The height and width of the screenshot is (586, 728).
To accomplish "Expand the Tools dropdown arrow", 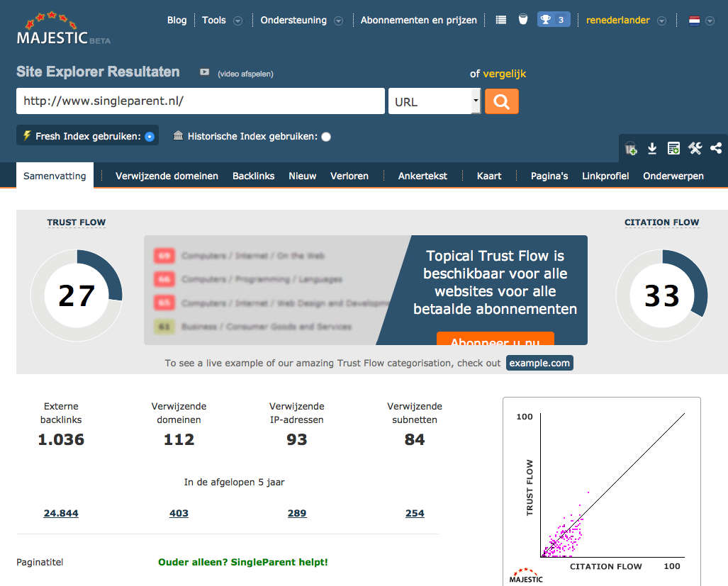I will coord(237,21).
